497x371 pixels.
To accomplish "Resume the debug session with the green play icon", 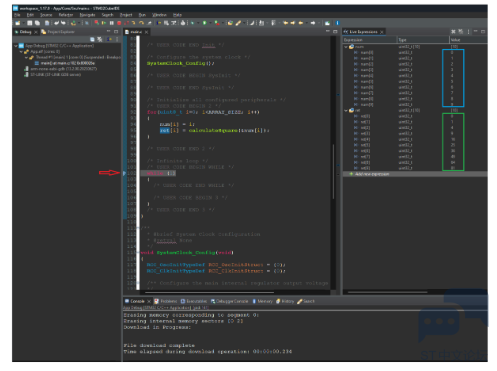I will (x=104, y=23).
